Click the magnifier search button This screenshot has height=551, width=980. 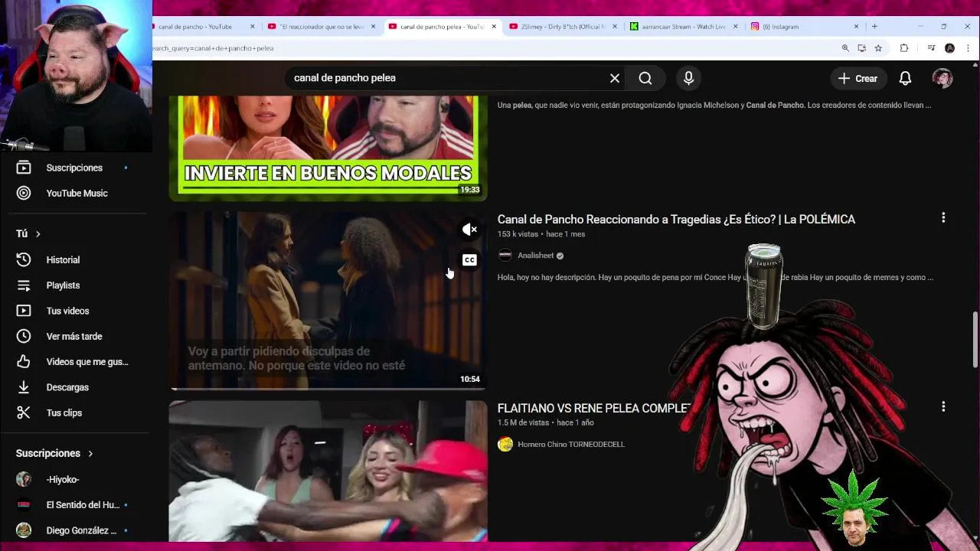pos(645,78)
